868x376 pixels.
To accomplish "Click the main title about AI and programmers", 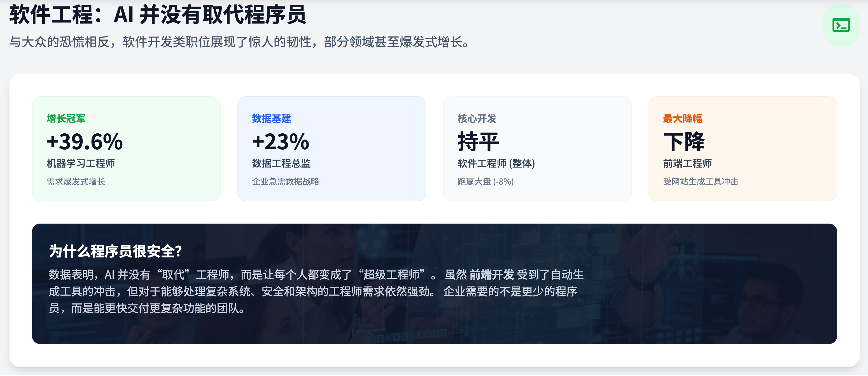I will 157,15.
